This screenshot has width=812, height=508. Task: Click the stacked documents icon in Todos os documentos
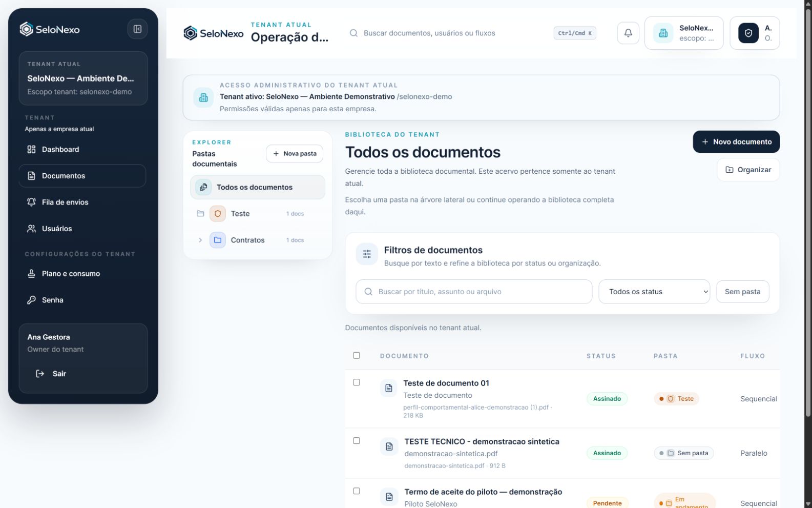point(203,187)
